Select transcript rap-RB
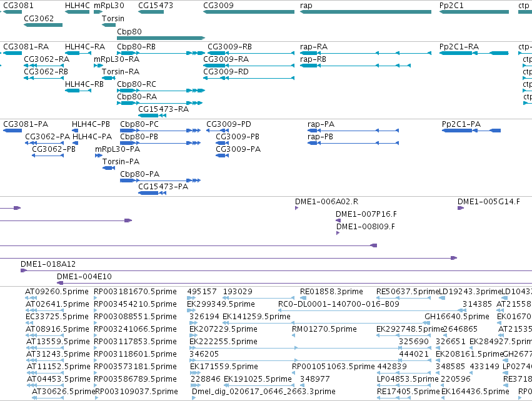The width and height of the screenshot is (532, 401). click(x=313, y=59)
